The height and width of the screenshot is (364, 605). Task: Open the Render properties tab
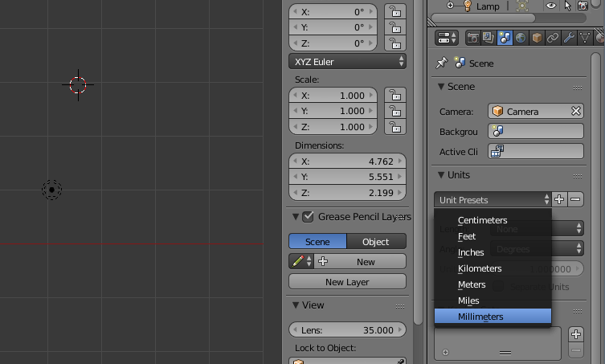point(473,38)
